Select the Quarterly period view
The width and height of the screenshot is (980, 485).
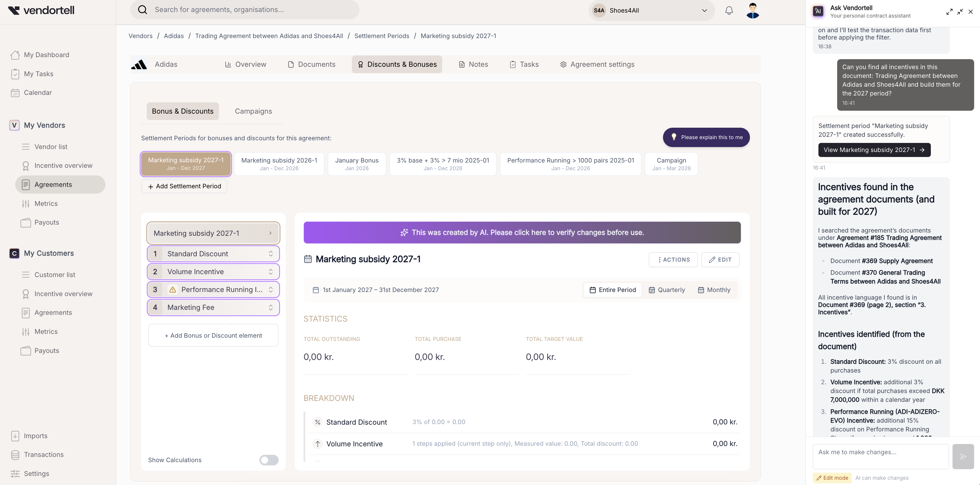667,290
